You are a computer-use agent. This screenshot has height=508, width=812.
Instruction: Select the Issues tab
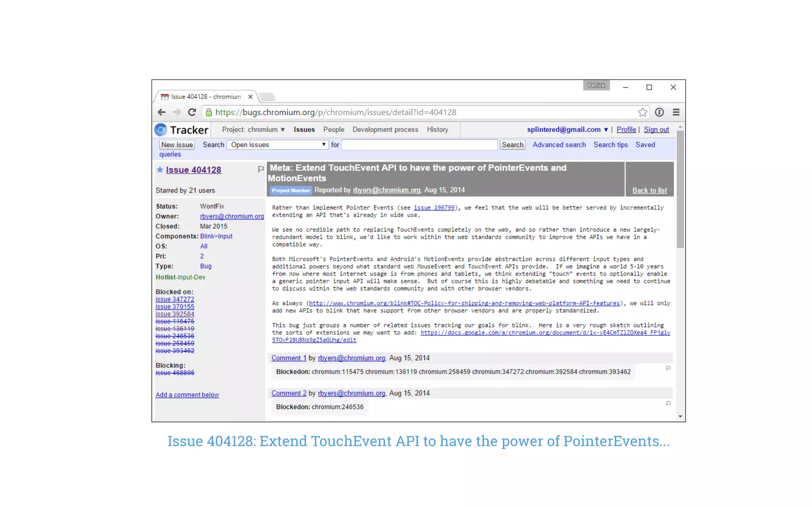(x=304, y=130)
